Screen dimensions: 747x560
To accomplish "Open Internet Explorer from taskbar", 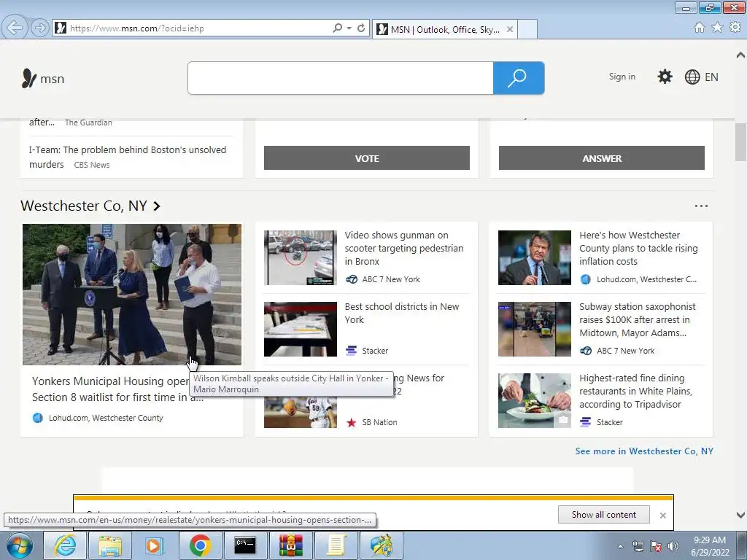I will tap(65, 545).
